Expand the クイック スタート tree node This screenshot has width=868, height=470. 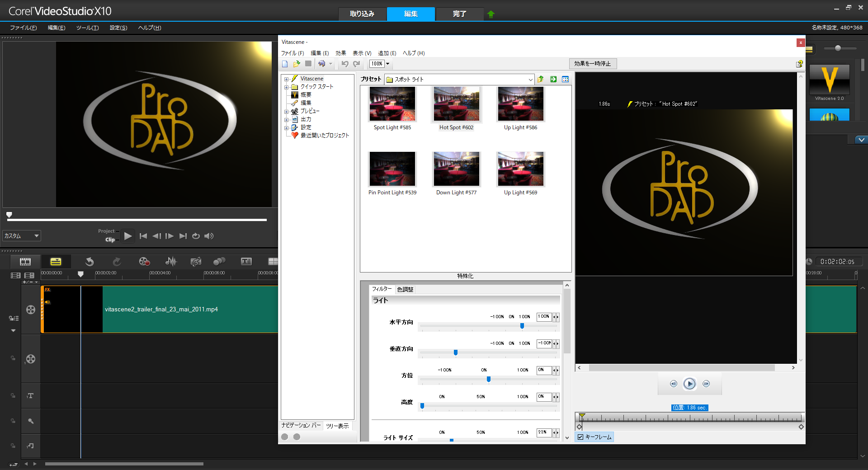click(286, 87)
